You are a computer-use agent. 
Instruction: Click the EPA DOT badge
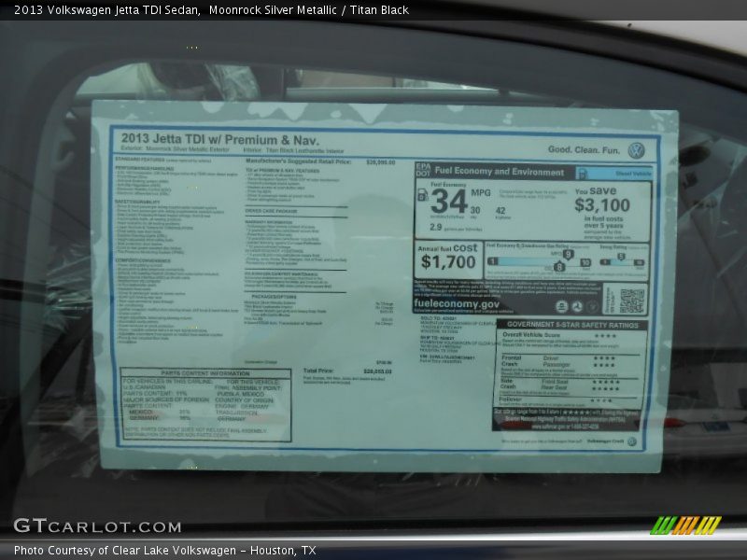(422, 172)
